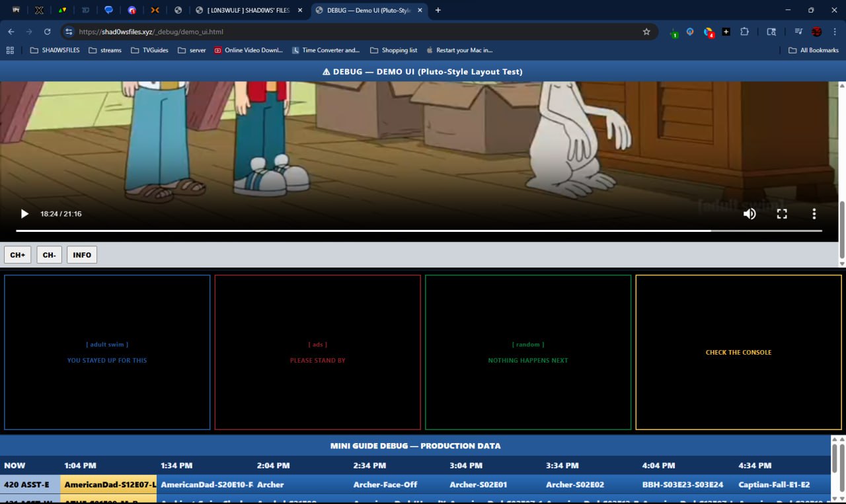846x504 pixels.
Task: Open the All Bookmarks folder
Action: coord(814,50)
